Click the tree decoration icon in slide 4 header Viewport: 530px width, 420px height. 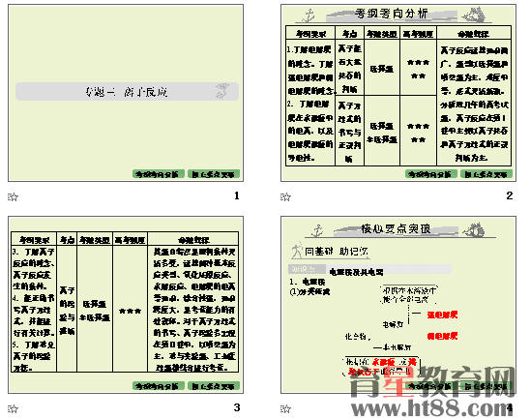[x=474, y=230]
